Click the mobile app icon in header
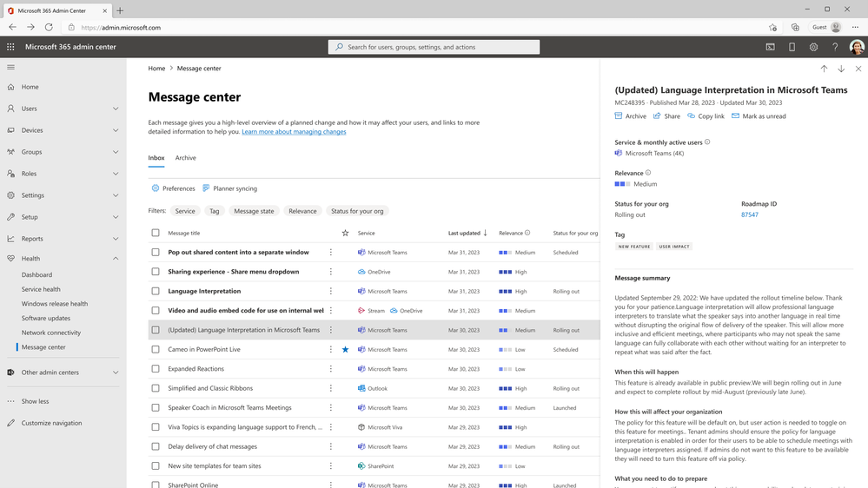 pyautogui.click(x=792, y=47)
